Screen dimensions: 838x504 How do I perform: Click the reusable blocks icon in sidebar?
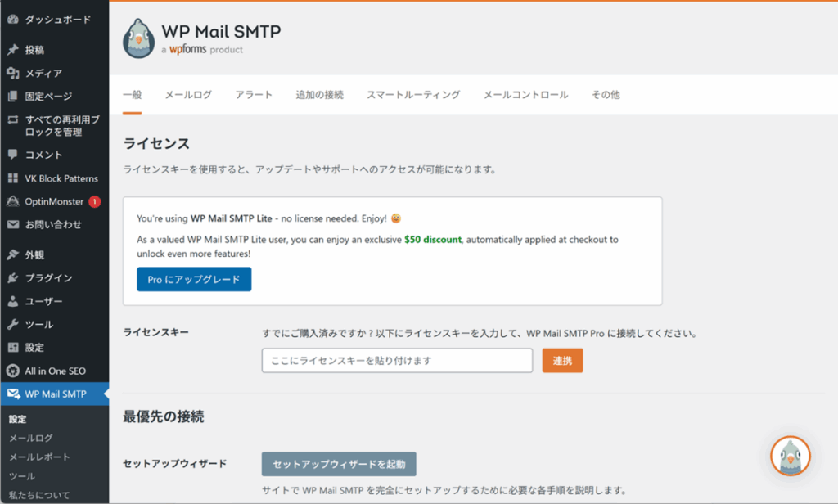coord(13,119)
